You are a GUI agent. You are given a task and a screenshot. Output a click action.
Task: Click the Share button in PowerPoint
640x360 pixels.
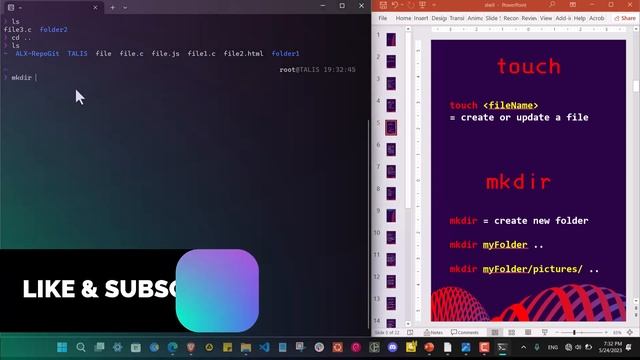[625, 18]
